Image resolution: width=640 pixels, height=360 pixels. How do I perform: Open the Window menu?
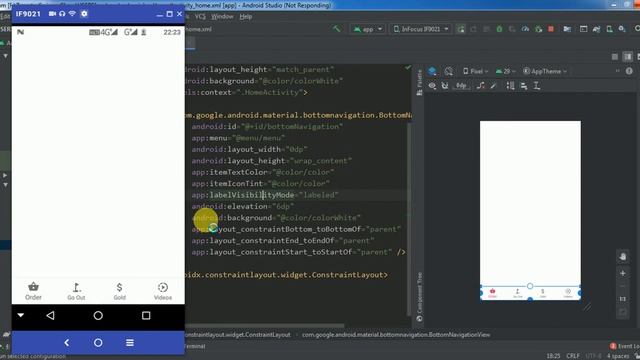point(222,17)
